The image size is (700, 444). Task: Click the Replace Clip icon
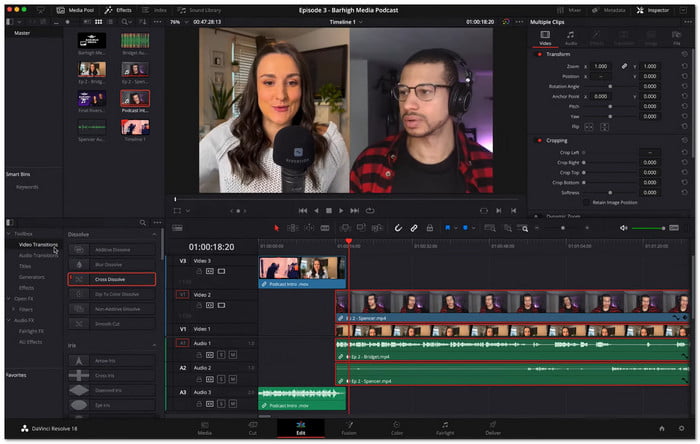click(x=377, y=228)
